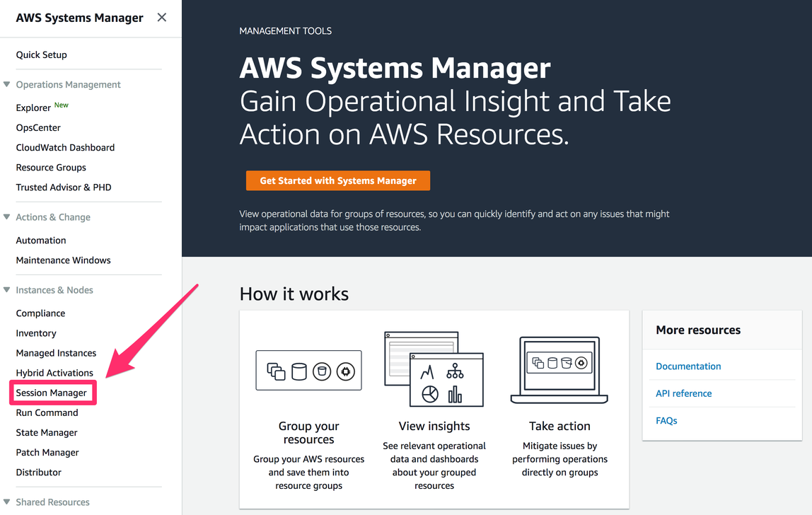Close the AWS Systems Manager sidebar
Image resolution: width=812 pixels, height=515 pixels.
[x=162, y=18]
